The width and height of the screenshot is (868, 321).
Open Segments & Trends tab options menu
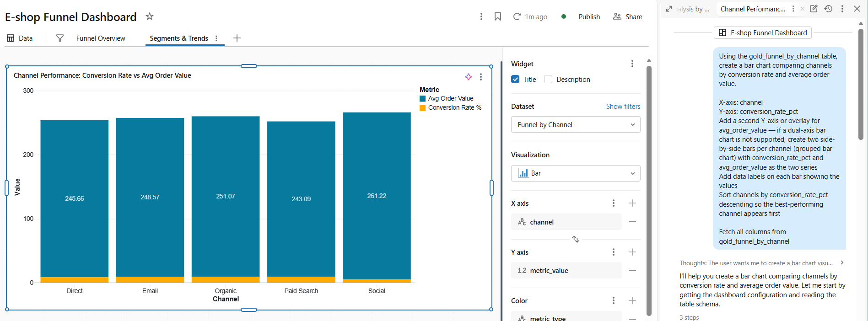point(216,38)
